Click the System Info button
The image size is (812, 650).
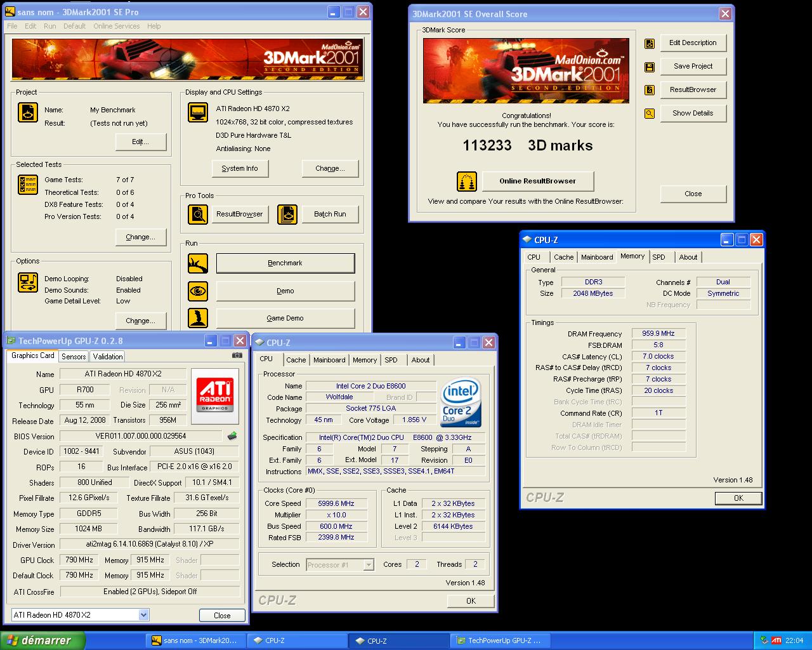pos(240,169)
